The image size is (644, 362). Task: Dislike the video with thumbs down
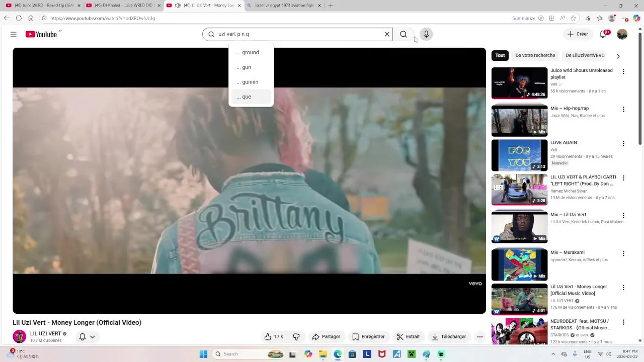tap(296, 337)
